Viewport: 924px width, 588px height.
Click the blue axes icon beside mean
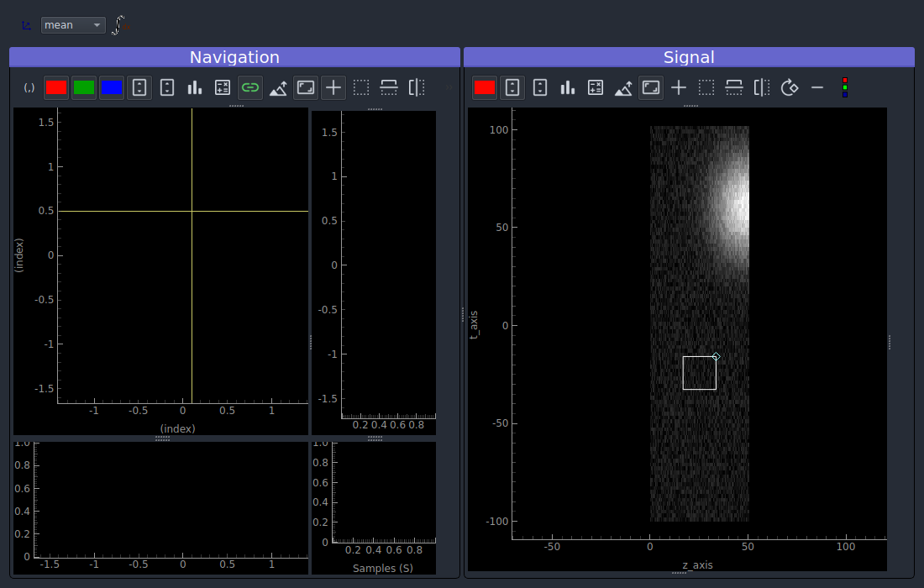[27, 25]
